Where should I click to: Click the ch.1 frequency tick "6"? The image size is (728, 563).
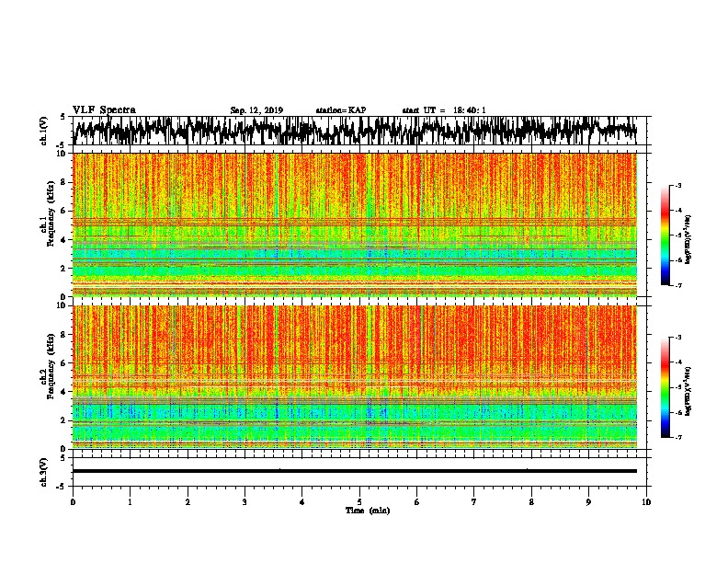click(x=64, y=211)
